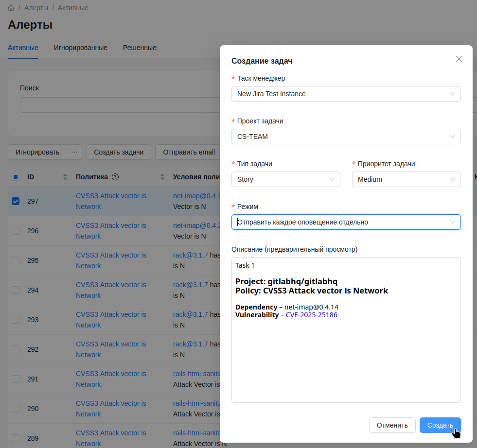Click the Task 1 text in the preview
477x448 pixels.
pos(245,265)
